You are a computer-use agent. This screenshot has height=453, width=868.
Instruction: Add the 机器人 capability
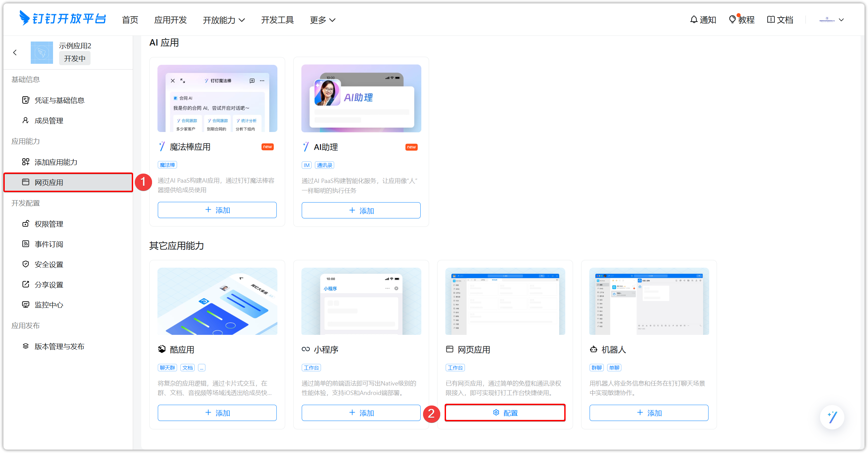tap(649, 413)
